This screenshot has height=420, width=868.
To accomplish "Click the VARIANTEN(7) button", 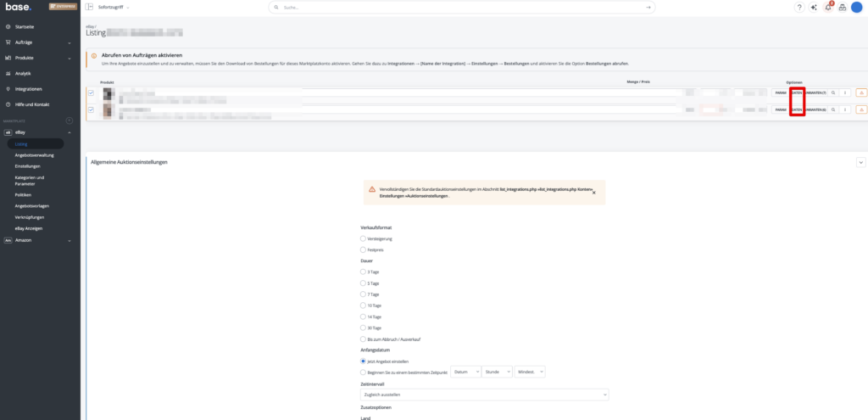I will 815,93.
